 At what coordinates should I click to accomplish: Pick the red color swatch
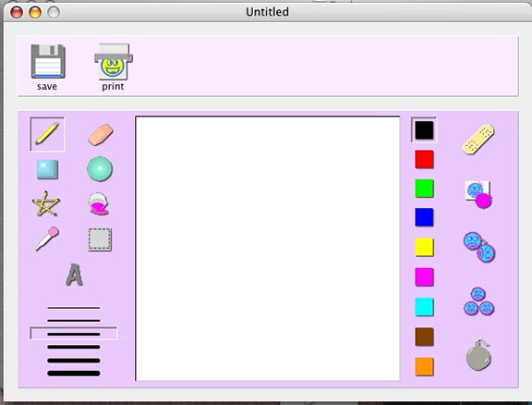tap(424, 159)
